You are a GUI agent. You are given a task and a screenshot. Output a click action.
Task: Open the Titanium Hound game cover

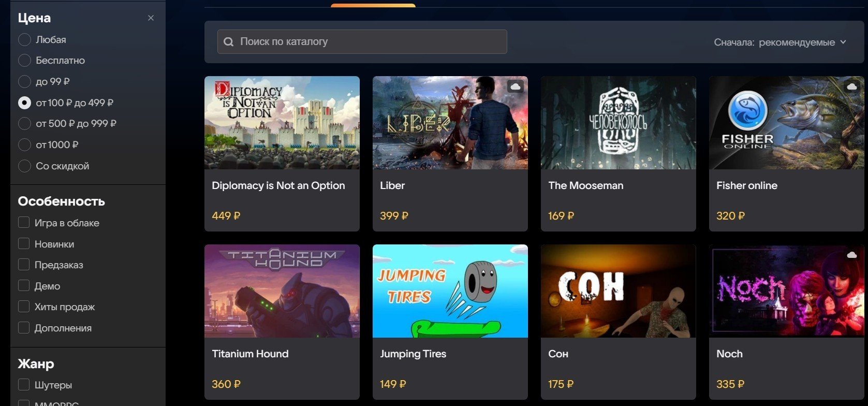(x=282, y=291)
